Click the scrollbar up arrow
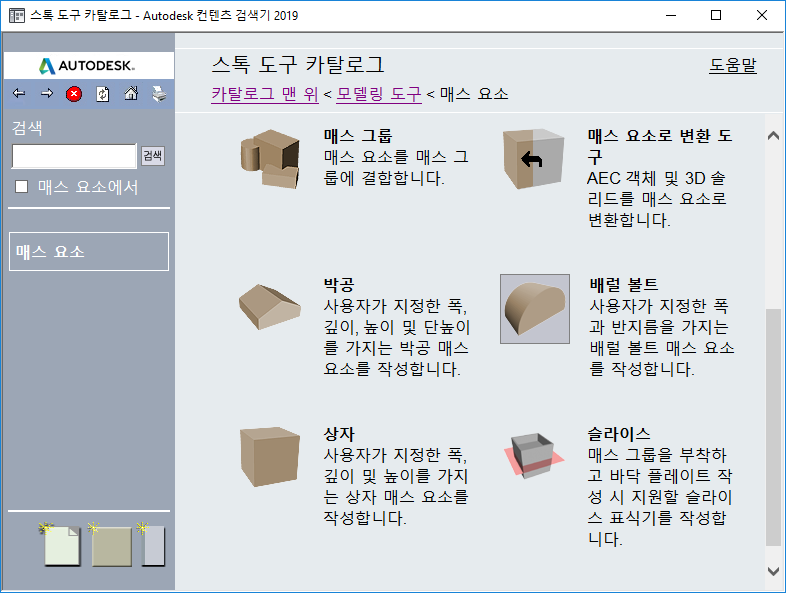Viewport: 786px width, 593px height. click(773, 135)
